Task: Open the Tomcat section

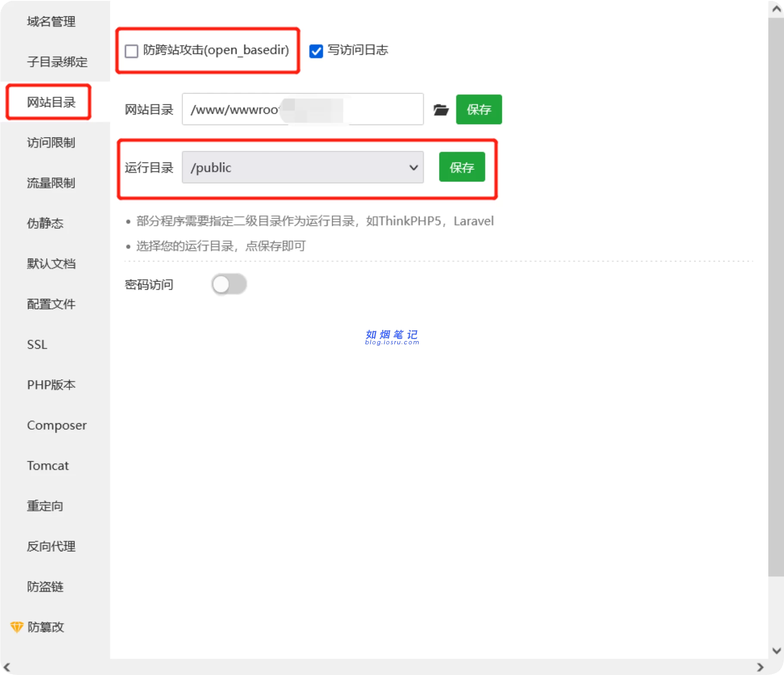Action: coord(48,466)
